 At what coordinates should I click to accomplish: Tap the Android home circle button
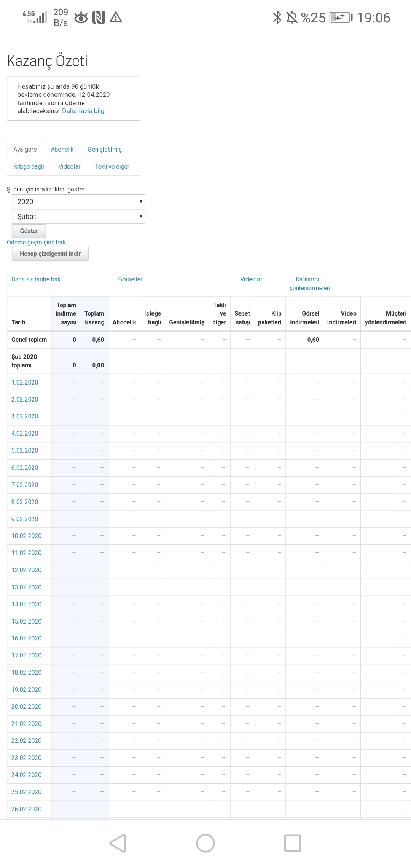pos(205,843)
